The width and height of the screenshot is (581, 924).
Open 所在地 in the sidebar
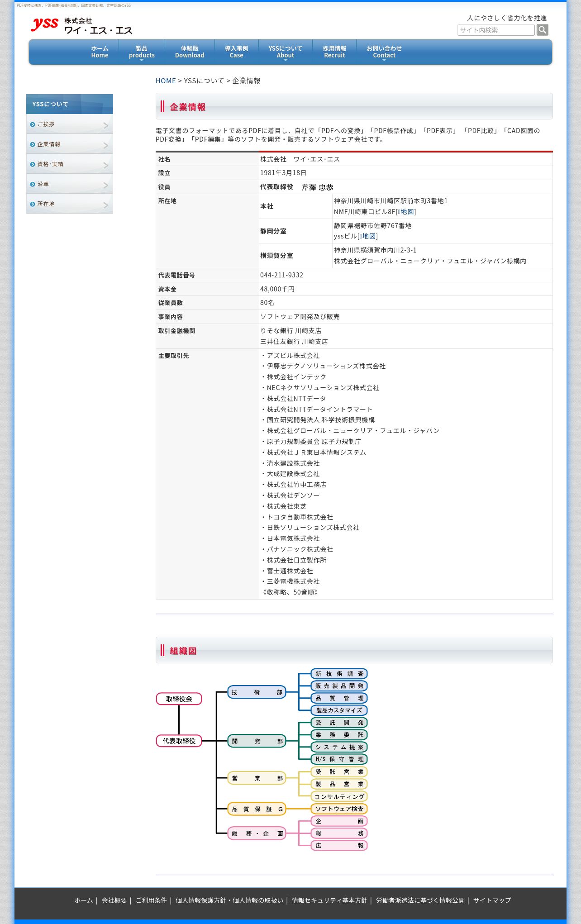[70, 204]
